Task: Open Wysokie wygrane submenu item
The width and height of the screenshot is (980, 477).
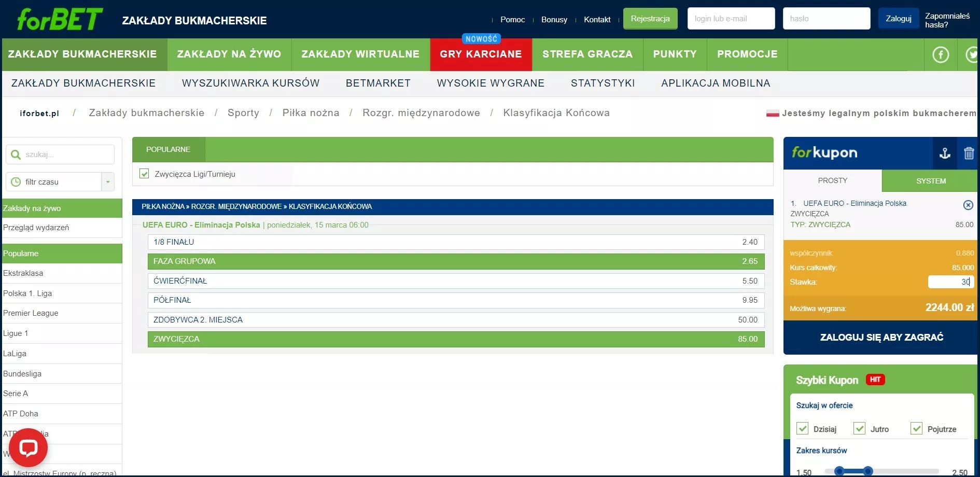Action: [491, 83]
